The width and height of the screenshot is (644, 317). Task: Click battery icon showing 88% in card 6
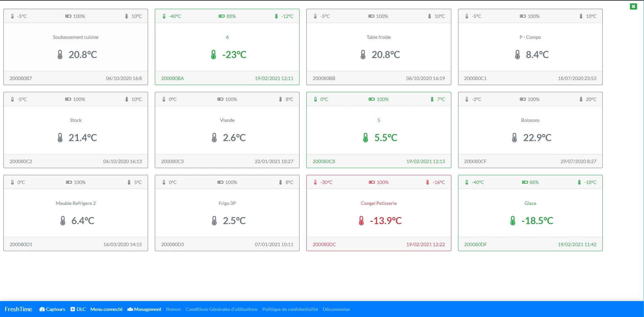pos(221,16)
